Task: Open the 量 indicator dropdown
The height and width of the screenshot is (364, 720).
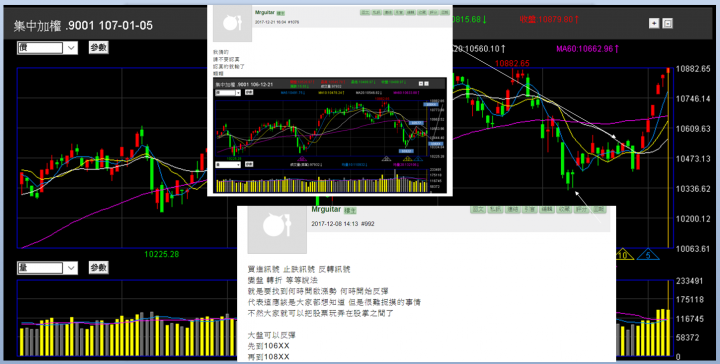Action: point(47,268)
